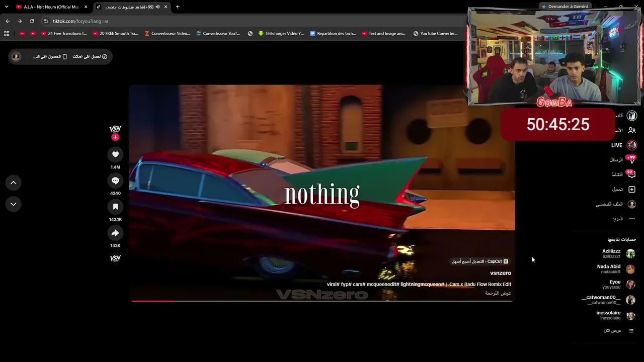Switch to the A.L.A - Nsit Noum tab

52,7
